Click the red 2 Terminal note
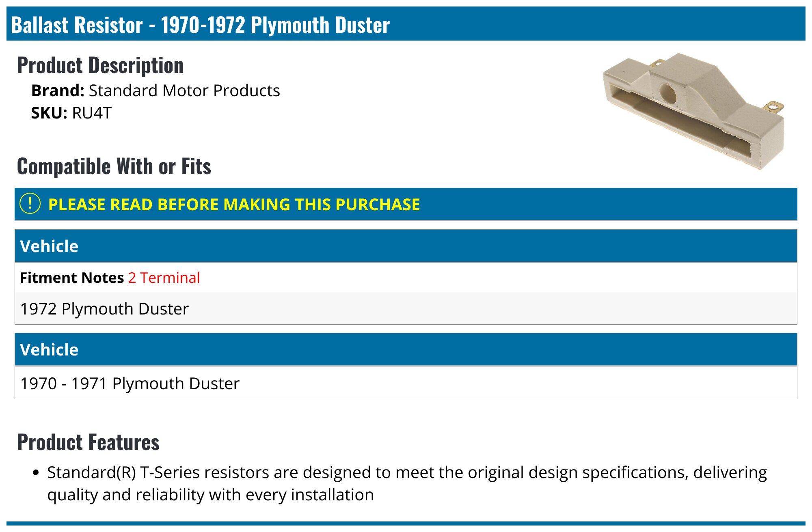Screen dimensions: 812x532 164,278
